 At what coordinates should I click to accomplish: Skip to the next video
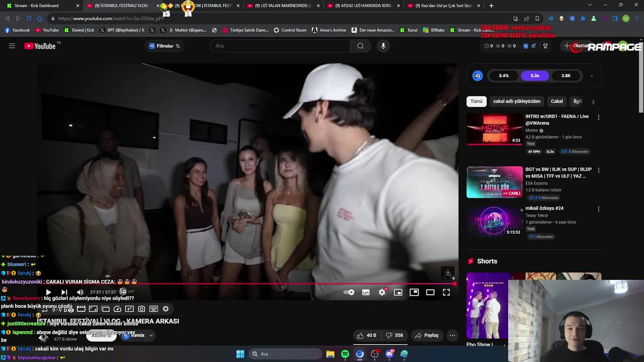coord(64,292)
